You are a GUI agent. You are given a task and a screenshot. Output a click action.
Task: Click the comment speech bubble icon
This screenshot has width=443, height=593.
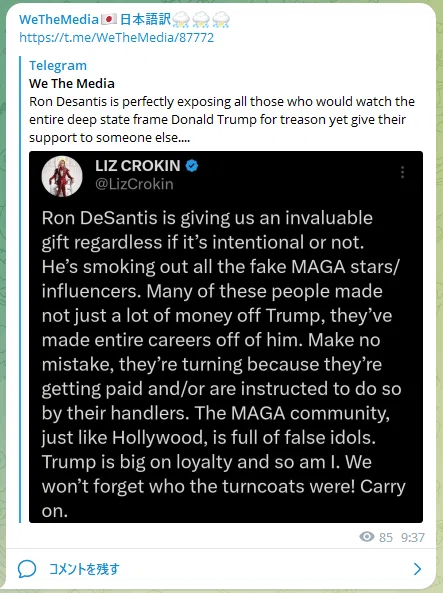[27, 569]
